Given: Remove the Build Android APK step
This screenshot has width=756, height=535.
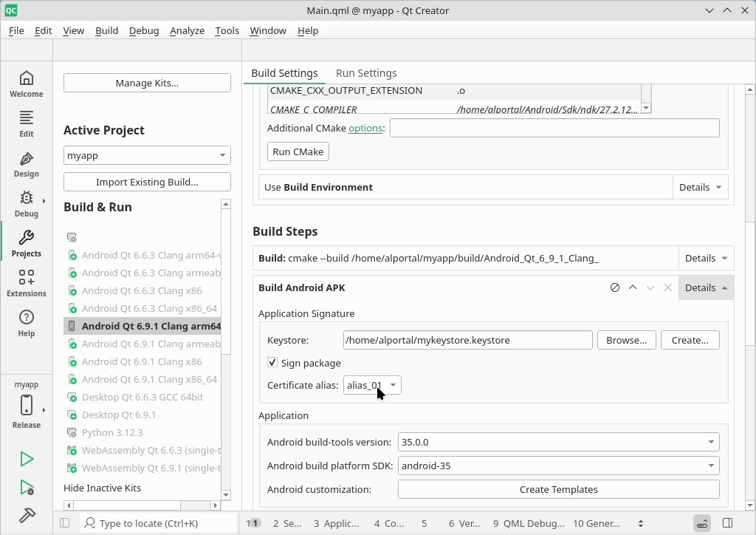Looking at the screenshot, I should [x=667, y=287].
